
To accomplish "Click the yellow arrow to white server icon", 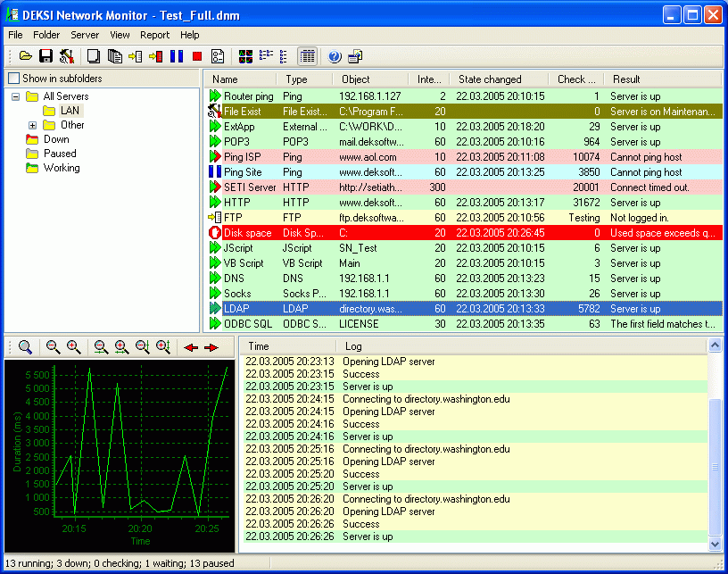I will [x=135, y=56].
